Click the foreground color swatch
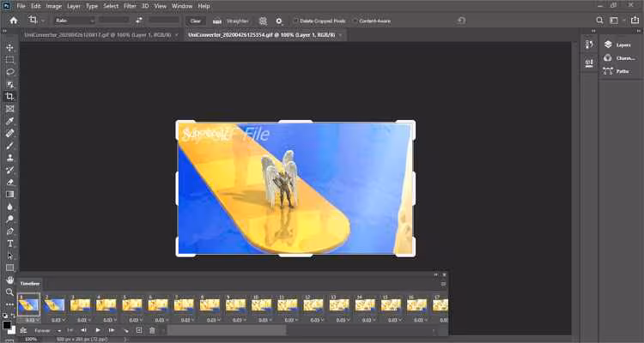 [x=7, y=325]
